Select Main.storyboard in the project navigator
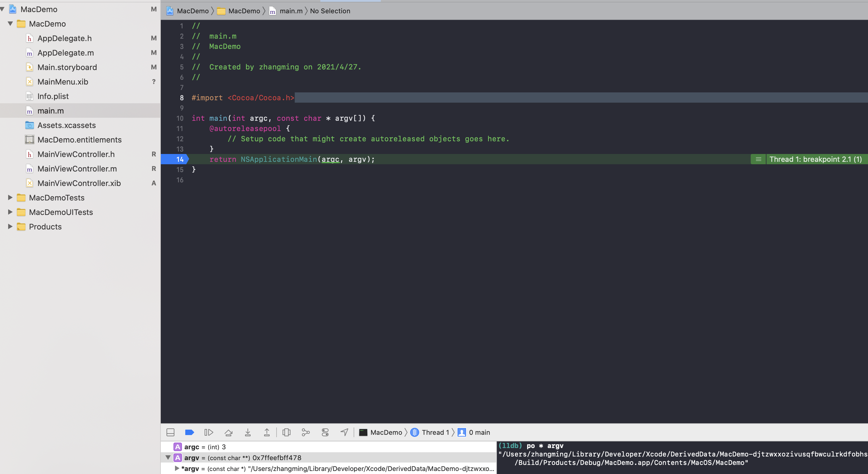 point(67,67)
